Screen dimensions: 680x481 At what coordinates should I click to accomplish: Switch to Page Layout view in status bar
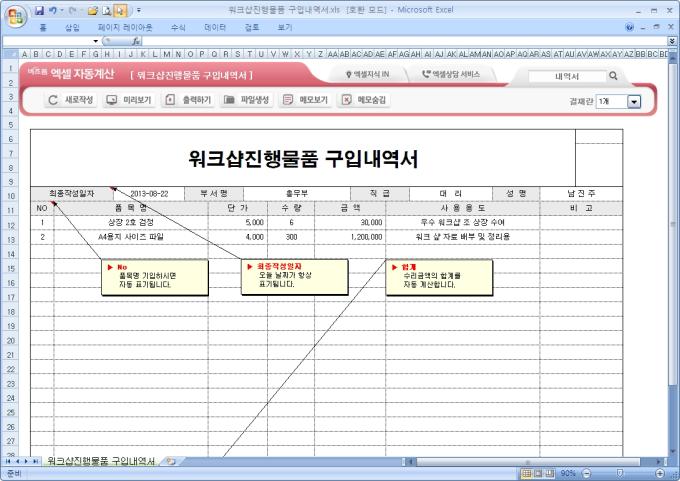click(538, 473)
